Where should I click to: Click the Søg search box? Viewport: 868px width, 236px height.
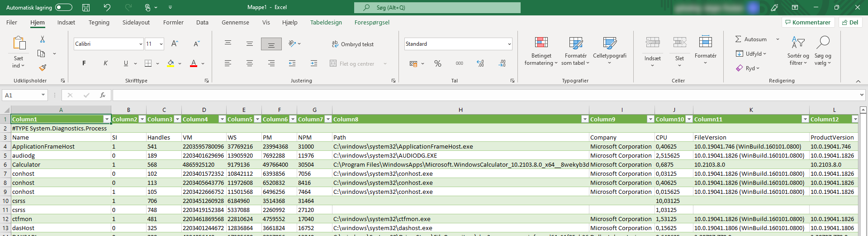437,7
